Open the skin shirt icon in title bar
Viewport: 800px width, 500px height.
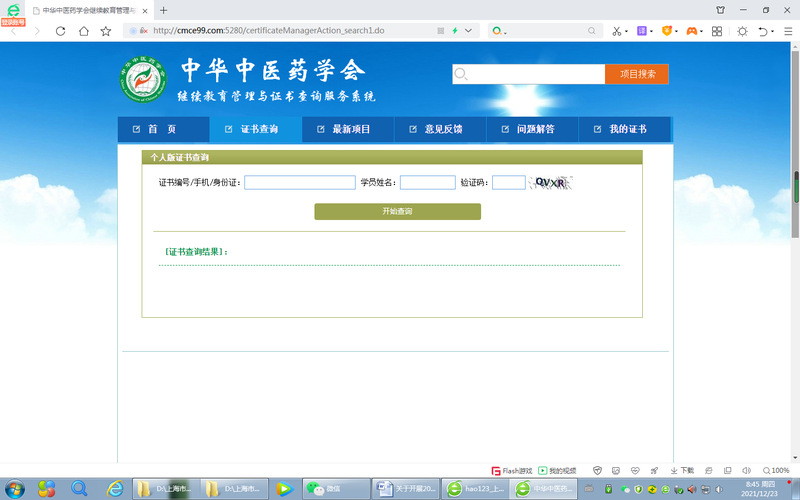[x=720, y=10]
